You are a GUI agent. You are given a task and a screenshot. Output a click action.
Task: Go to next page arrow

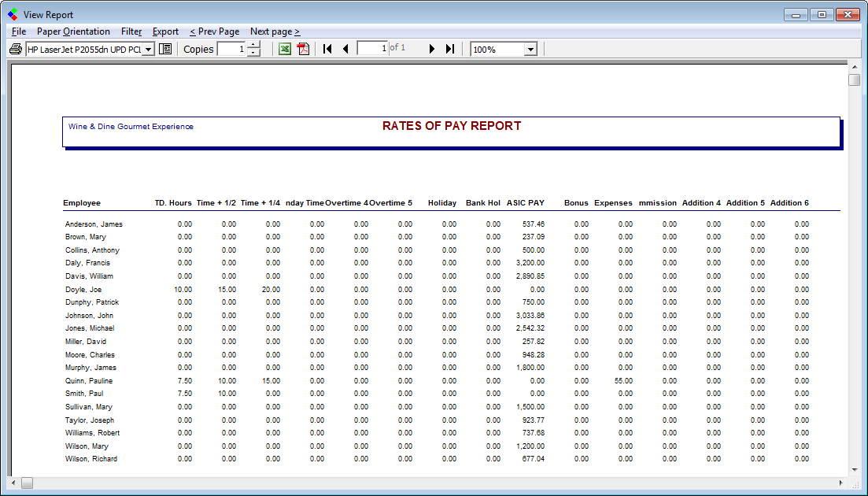432,49
